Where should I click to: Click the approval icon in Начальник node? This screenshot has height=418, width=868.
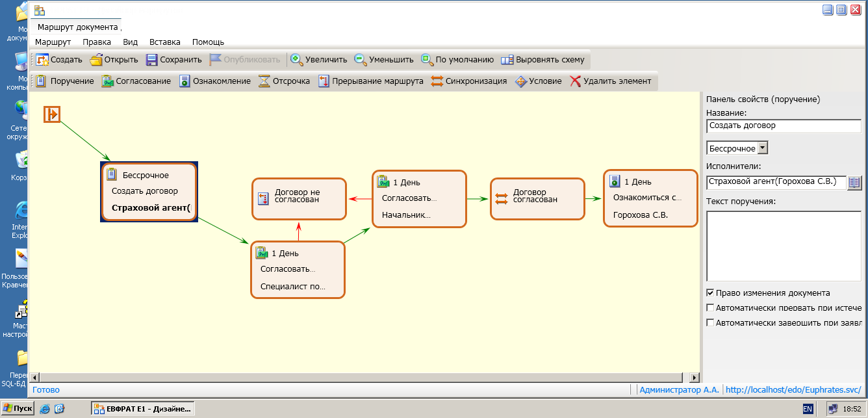[x=383, y=181]
